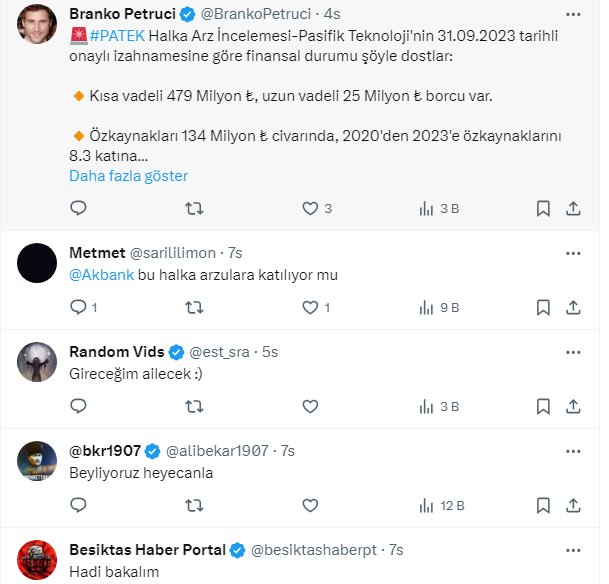
Task: Retweet Branko Petruci's PATEK post
Action: point(195,209)
